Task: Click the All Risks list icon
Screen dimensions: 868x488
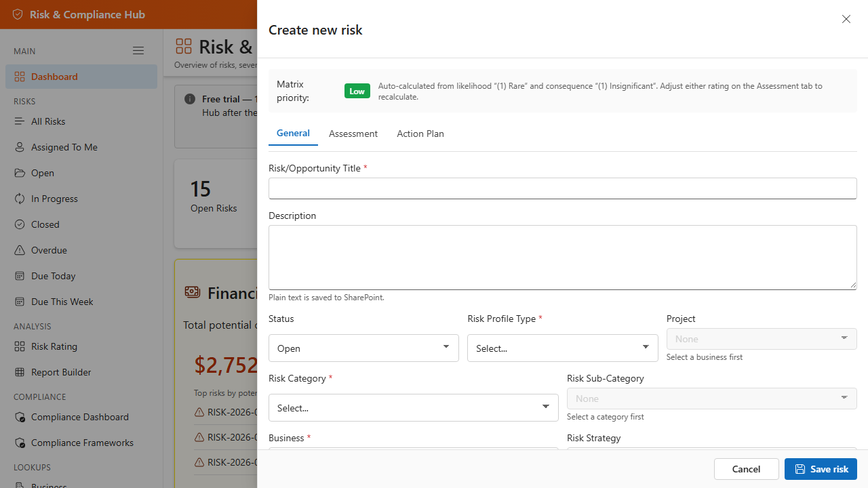Action: pyautogui.click(x=20, y=121)
